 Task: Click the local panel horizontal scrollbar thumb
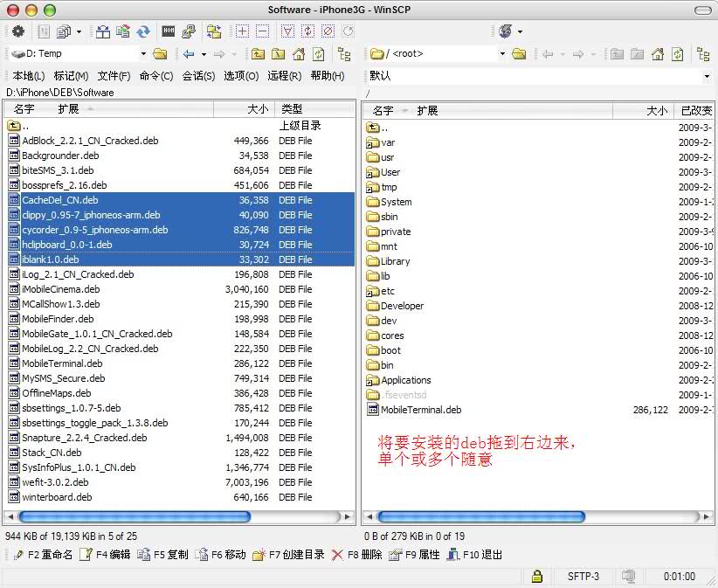coord(135,516)
